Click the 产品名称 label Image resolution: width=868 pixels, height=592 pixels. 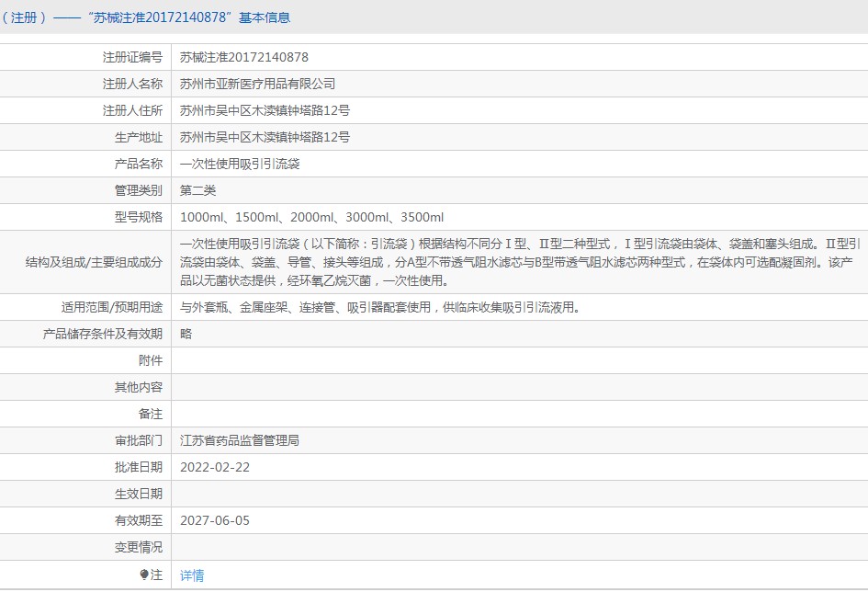(x=139, y=164)
